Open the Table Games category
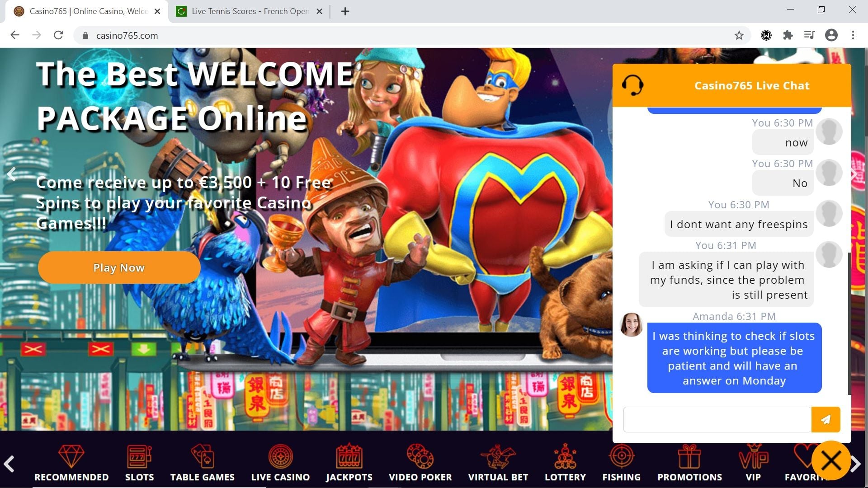Screen dimensions: 868x488 coord(202,462)
